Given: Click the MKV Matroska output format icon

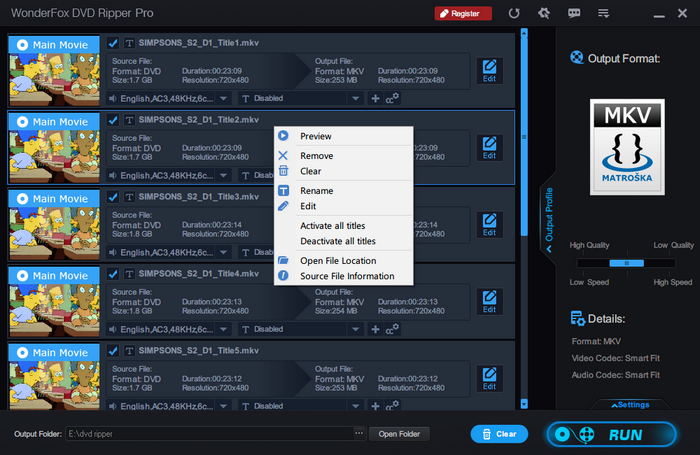Looking at the screenshot, I should point(627,147).
